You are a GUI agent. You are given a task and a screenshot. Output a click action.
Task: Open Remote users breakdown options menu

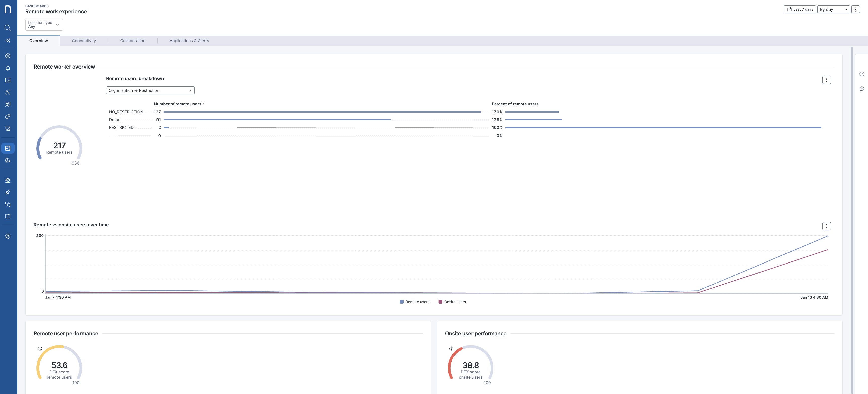pos(826,80)
